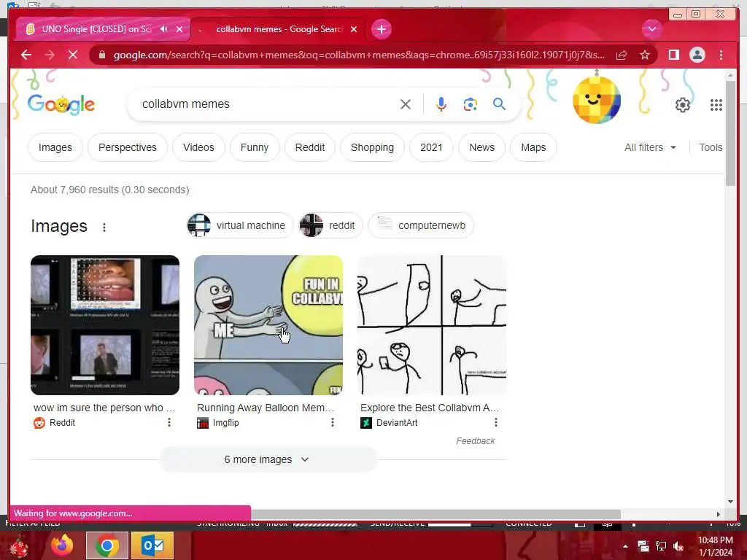Bookmark this page with star icon

(645, 55)
